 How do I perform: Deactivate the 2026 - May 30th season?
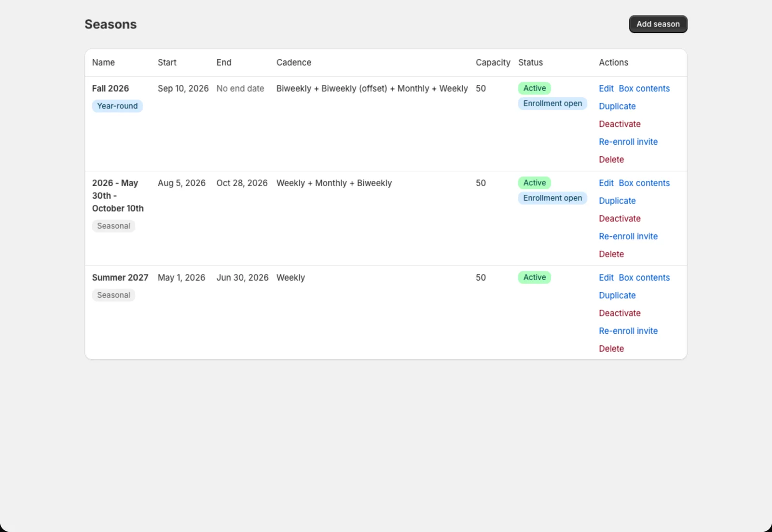pyautogui.click(x=620, y=218)
